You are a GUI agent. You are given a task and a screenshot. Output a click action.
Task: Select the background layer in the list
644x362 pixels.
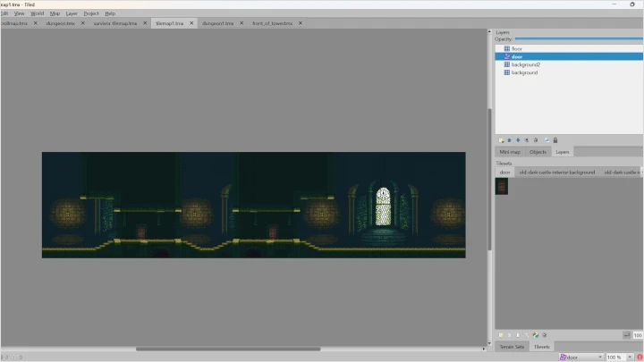tap(524, 72)
